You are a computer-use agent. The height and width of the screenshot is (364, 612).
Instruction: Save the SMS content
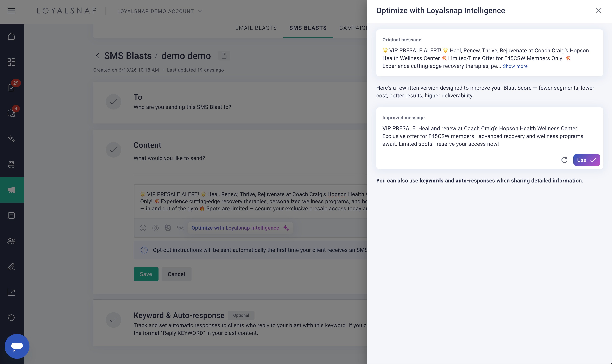tap(146, 274)
